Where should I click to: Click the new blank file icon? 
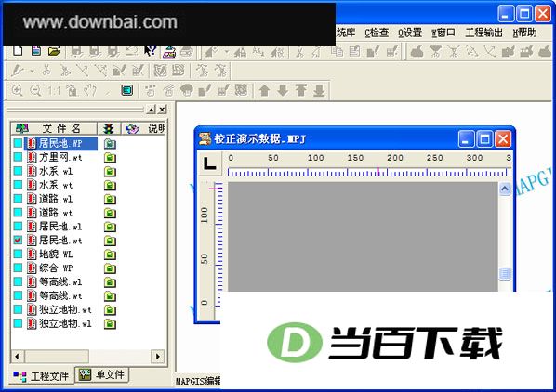click(x=18, y=51)
